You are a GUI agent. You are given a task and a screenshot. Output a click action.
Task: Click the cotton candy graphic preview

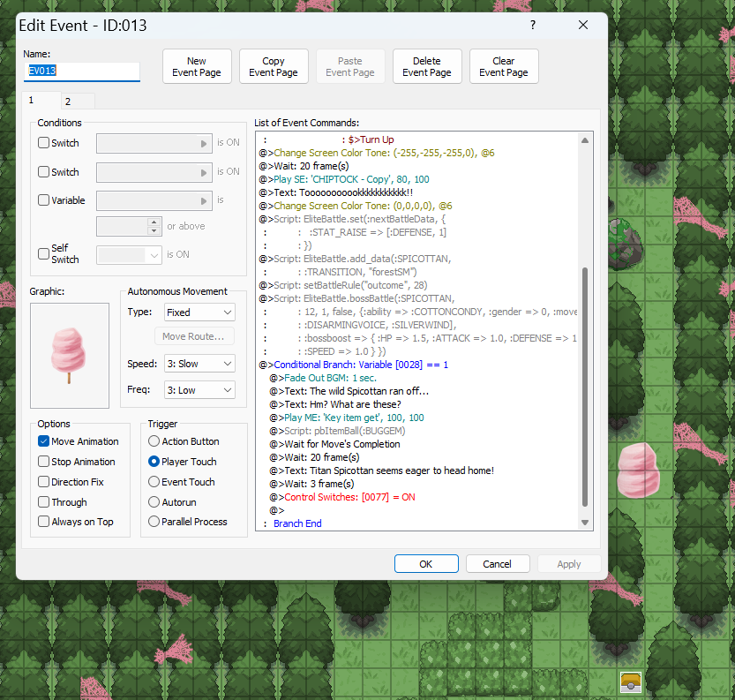(x=69, y=355)
